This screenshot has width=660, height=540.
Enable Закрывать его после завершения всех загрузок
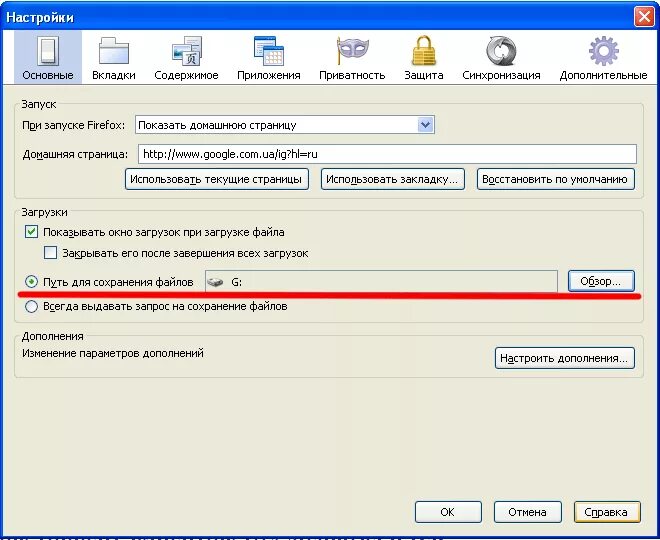click(x=51, y=253)
